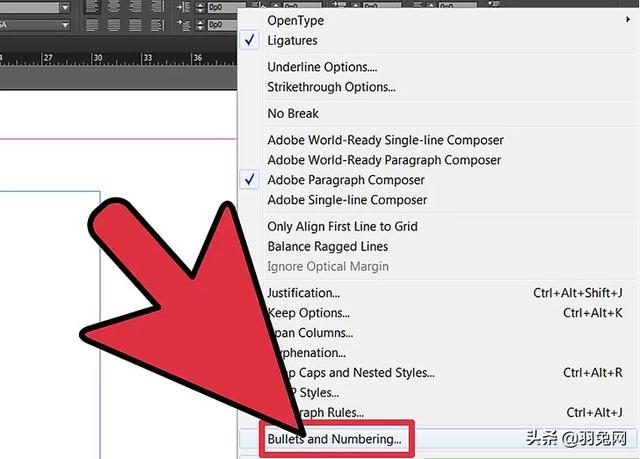Open Underline Options dialog
Screen dimensions: 640x459
(322, 67)
